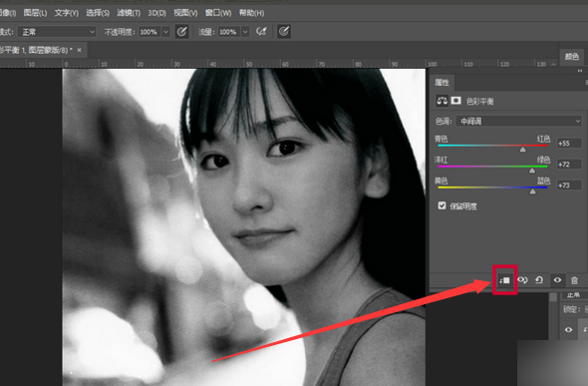
Task: Toggle adjustment layer visibility eye in Properties
Action: (x=557, y=280)
